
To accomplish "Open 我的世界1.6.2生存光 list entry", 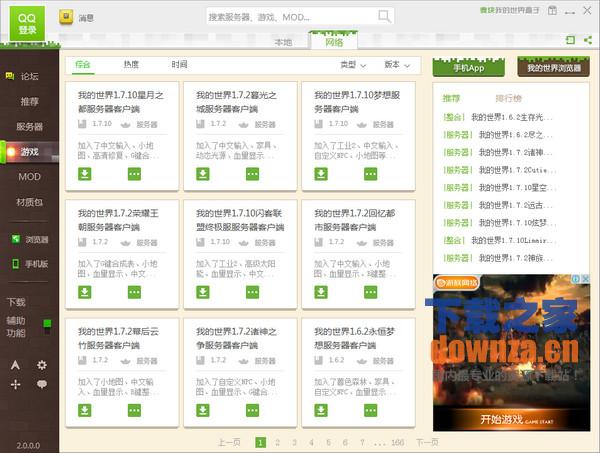I will (497, 117).
